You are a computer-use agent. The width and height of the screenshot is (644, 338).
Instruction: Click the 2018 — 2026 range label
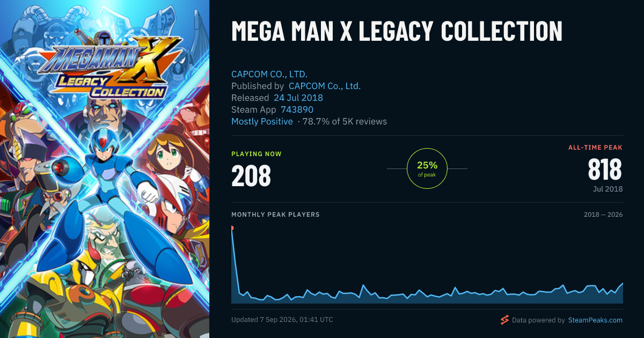pos(603,215)
